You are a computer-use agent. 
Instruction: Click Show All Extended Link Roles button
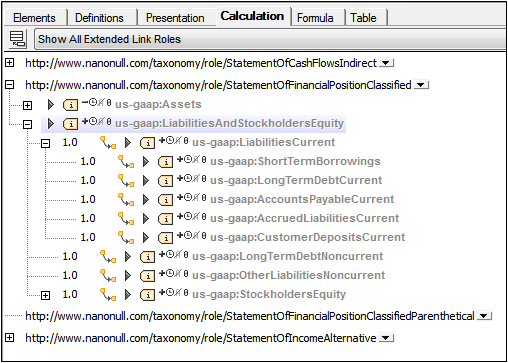click(270, 39)
